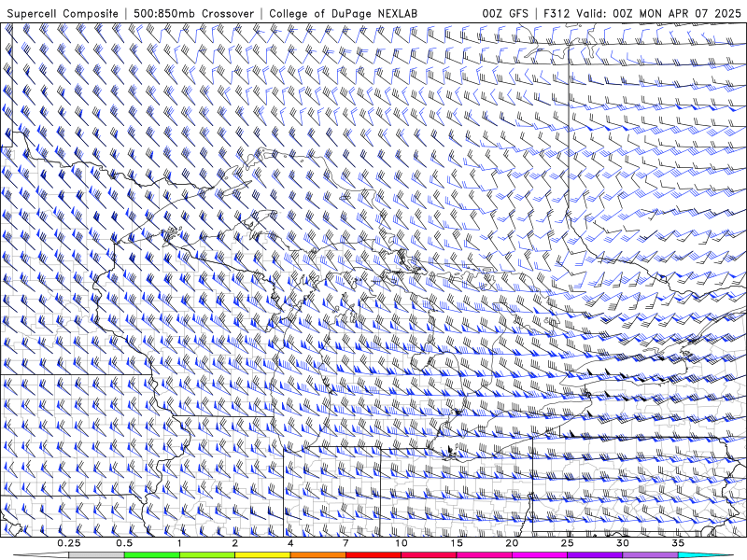Select the purple 25–30 legend swatch
Screen dimensions: 747x560
[x=595, y=555]
